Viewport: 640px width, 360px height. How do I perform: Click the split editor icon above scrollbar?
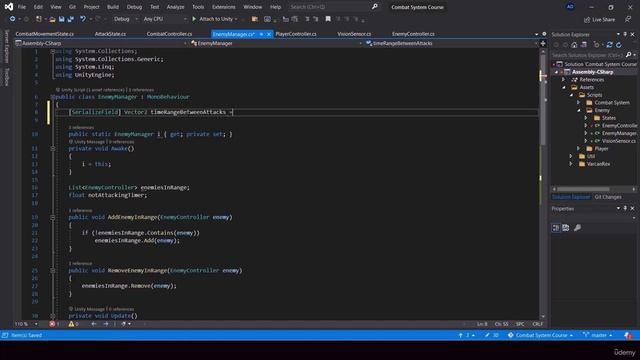[543, 43]
